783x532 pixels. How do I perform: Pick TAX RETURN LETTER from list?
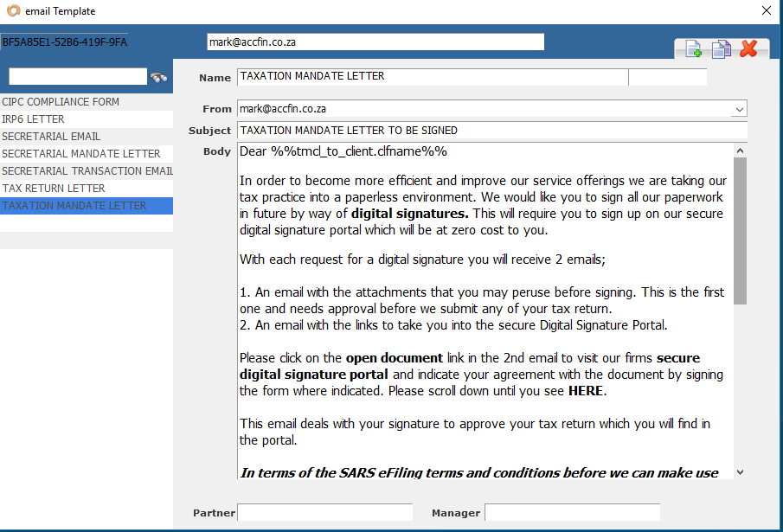coord(54,189)
